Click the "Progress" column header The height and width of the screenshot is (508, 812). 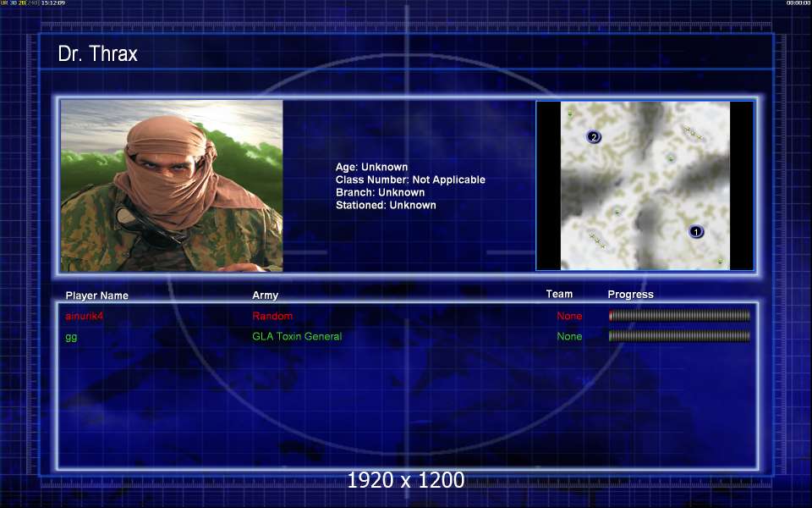coord(630,295)
